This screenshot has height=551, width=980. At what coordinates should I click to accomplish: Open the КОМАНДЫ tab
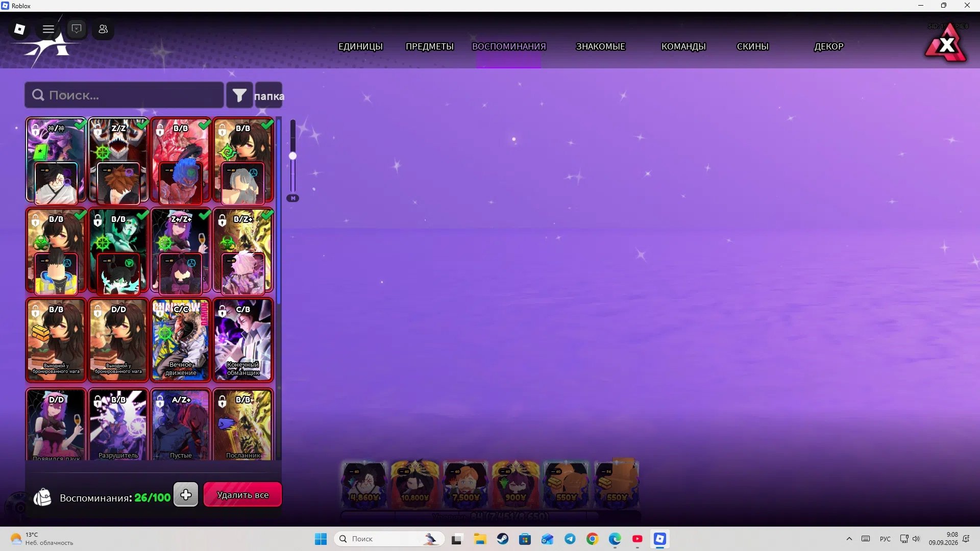pyautogui.click(x=683, y=46)
